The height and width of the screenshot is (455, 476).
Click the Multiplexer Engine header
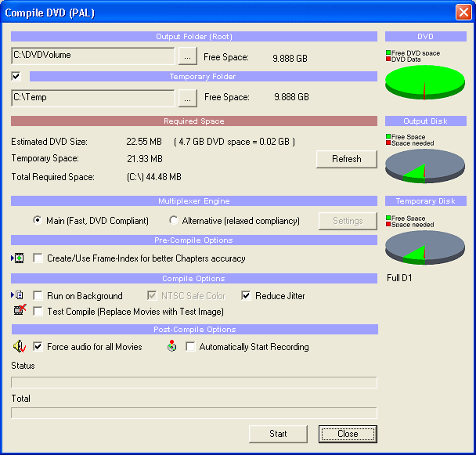click(194, 200)
